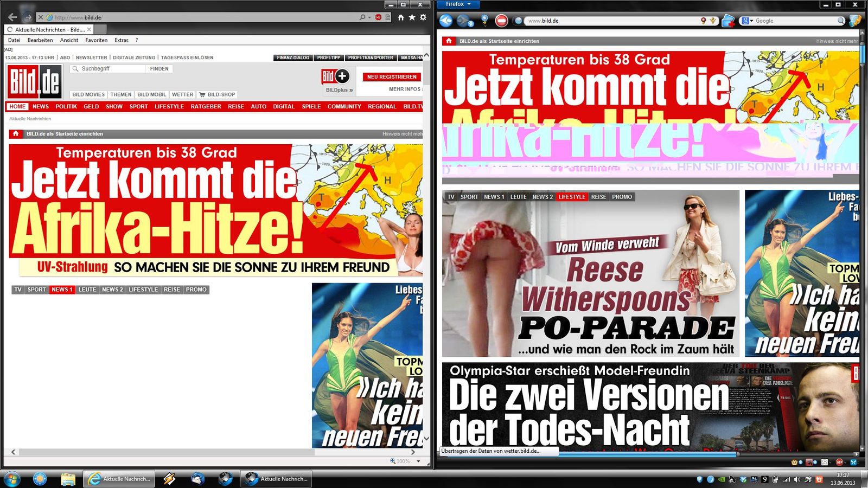Click the forward arrow in Internet Explorer

click(x=28, y=17)
